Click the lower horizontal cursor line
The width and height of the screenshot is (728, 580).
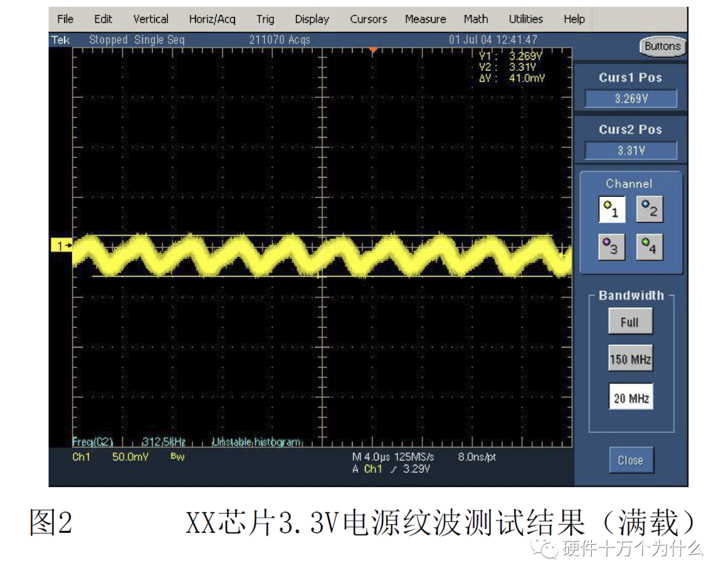pos(322,277)
